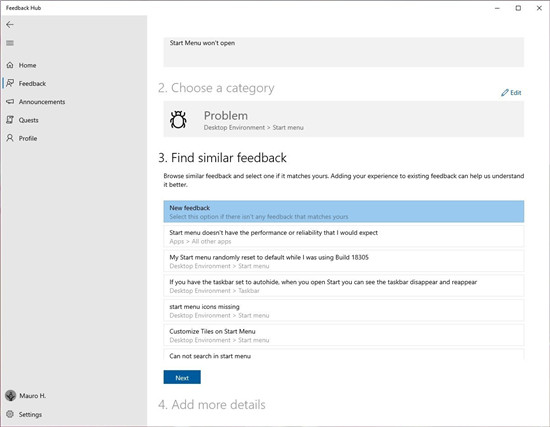The image size is (550, 427).
Task: Select the New feedback option
Action: pyautogui.click(x=344, y=212)
